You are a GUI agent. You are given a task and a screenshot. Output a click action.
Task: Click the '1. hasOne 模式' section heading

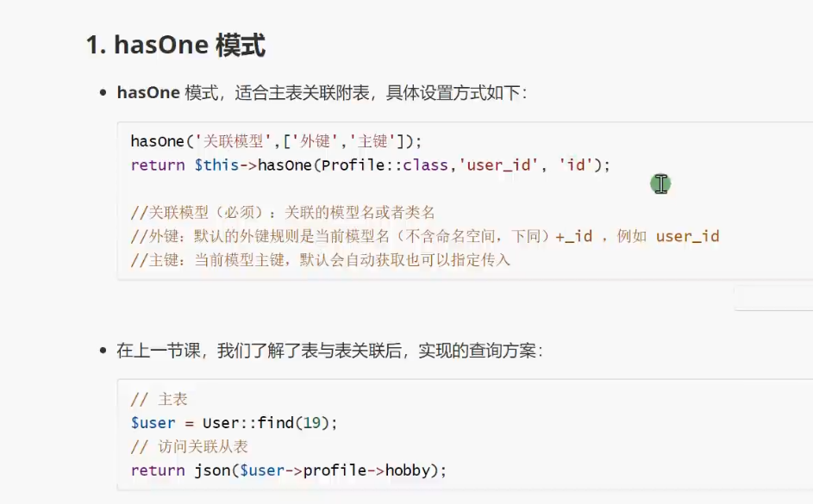tap(176, 45)
